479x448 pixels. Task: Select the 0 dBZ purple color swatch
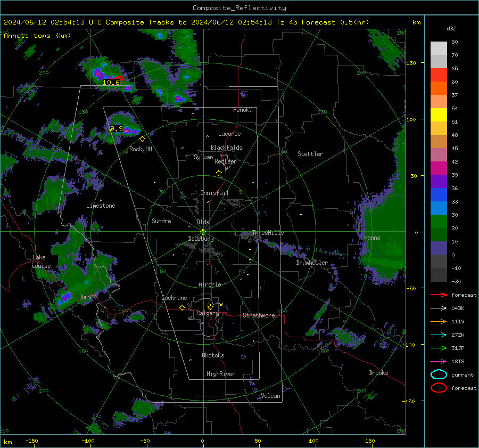(x=439, y=248)
